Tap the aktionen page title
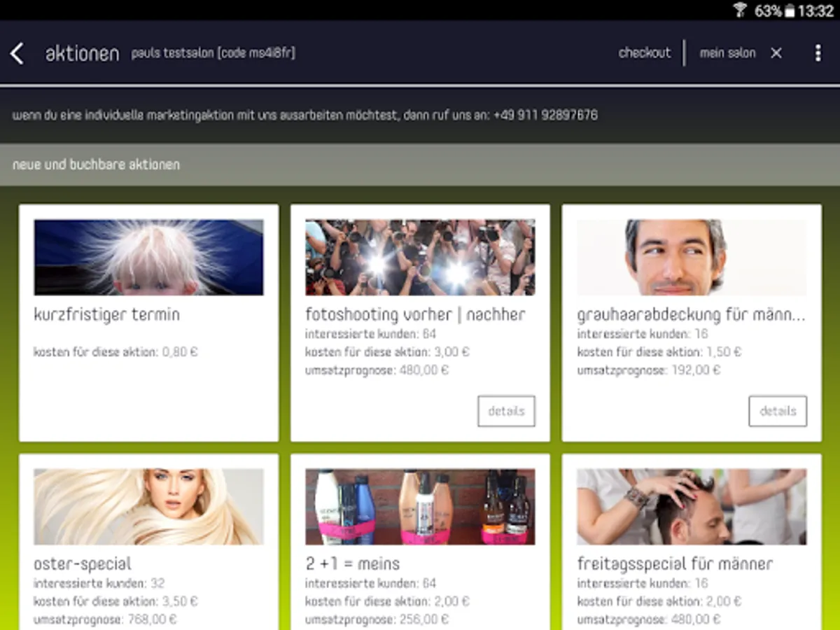840x630 pixels. click(x=82, y=54)
